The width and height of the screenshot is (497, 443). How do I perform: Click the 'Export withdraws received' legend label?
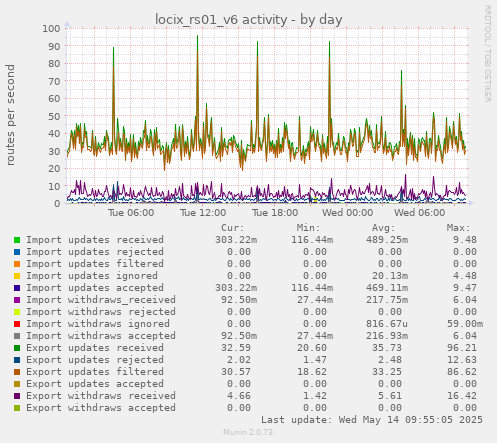(x=101, y=396)
